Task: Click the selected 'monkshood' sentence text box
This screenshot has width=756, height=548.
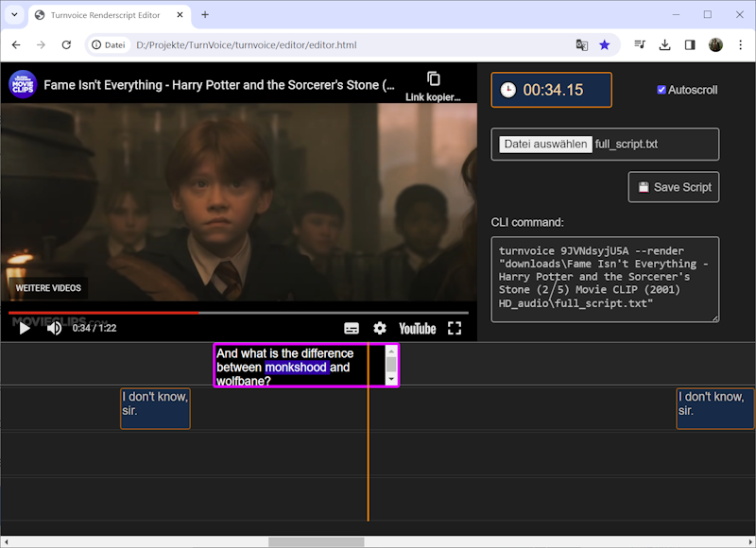Action: [x=300, y=366]
